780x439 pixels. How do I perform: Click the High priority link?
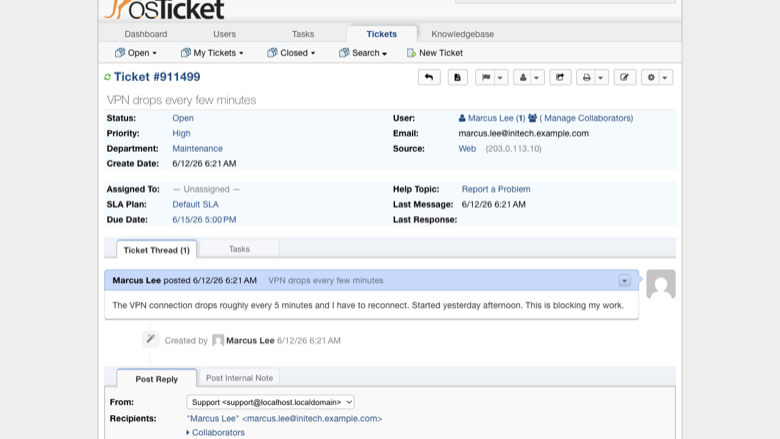182,133
